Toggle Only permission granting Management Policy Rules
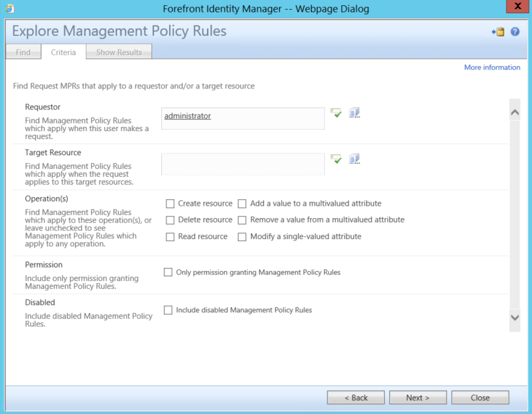Image resolution: width=532 pixels, height=414 pixels. [168, 272]
